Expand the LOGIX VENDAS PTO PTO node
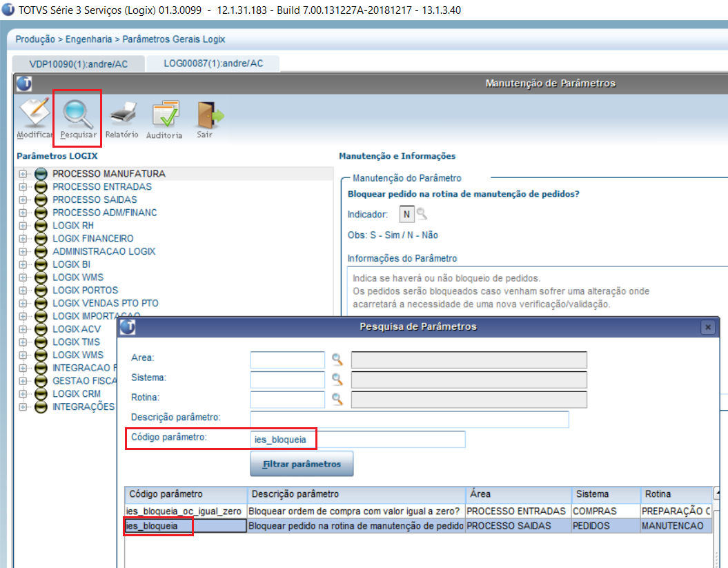The width and height of the screenshot is (728, 568). [x=22, y=303]
